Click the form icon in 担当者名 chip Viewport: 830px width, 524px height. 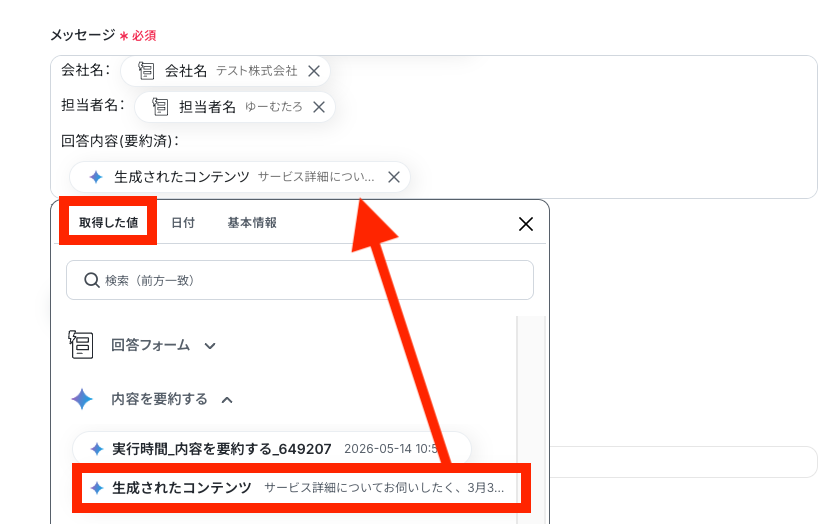[160, 106]
